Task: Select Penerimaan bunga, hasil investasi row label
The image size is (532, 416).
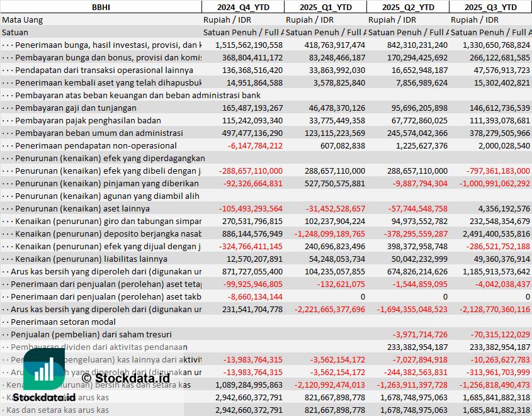Action: (x=102, y=45)
